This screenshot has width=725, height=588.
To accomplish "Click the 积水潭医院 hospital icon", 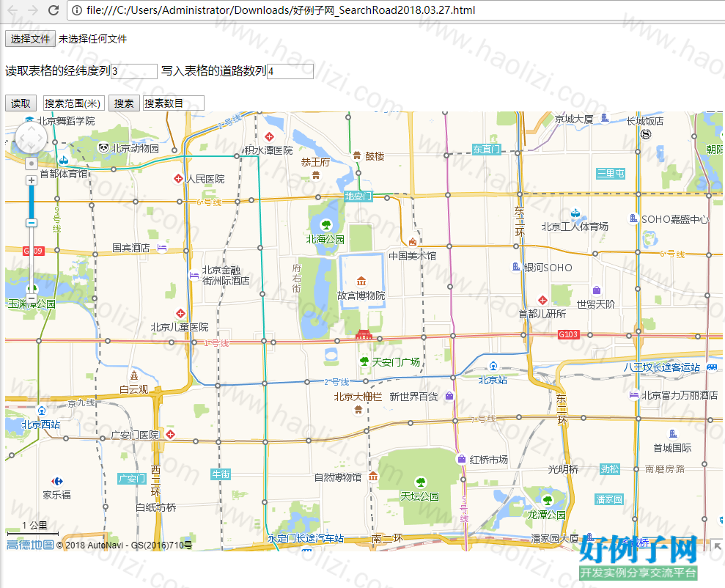I will point(269,137).
